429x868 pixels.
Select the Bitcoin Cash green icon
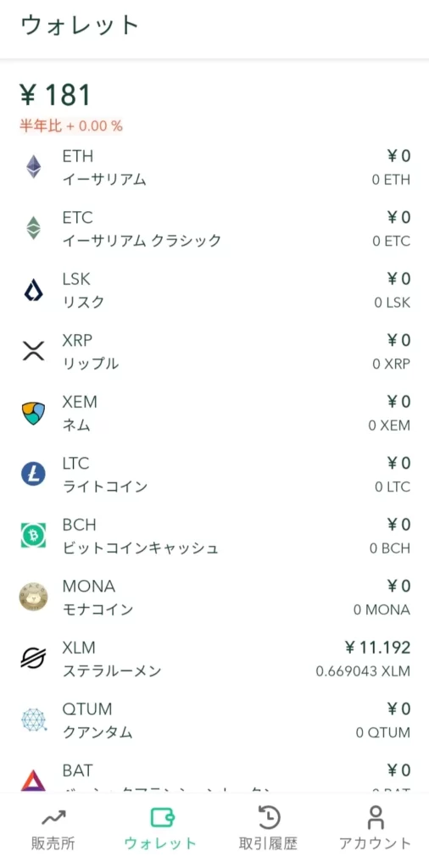[x=34, y=536]
